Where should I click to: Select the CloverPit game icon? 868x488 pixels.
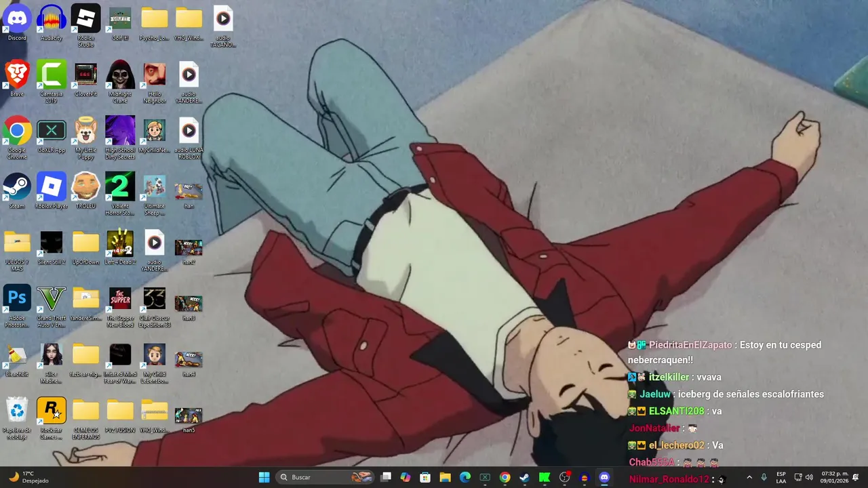(85, 79)
